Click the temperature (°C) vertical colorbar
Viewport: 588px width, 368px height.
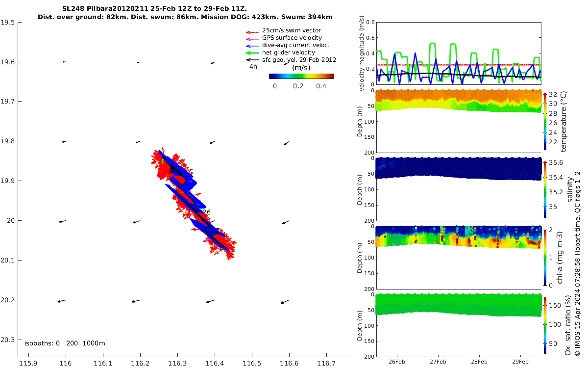[545, 121]
